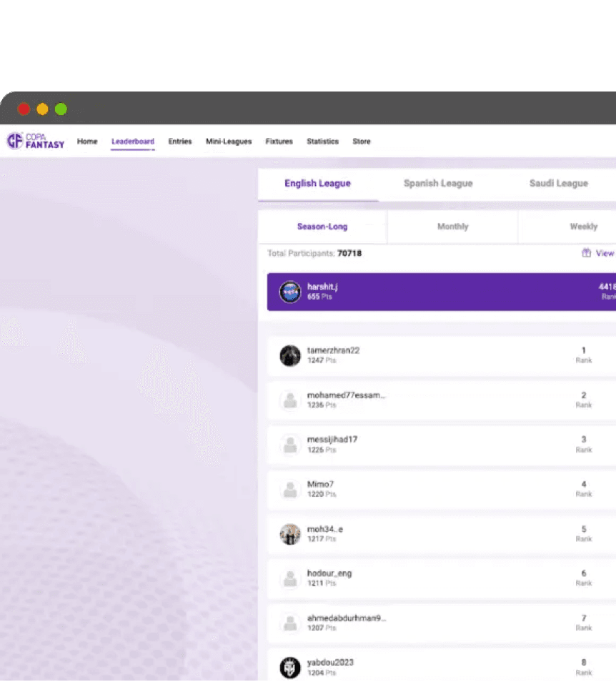
Task: Select the Season-Long leaderboard tab
Action: point(322,227)
